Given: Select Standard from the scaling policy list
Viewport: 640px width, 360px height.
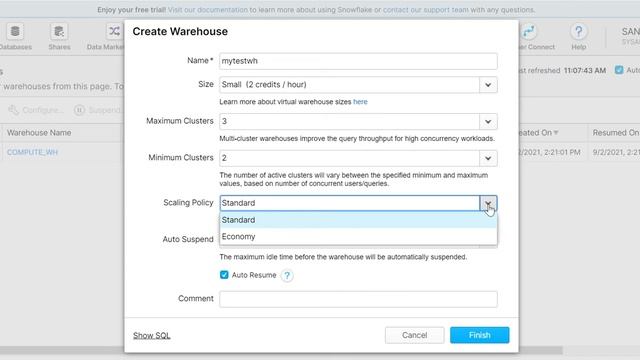Looking at the screenshot, I should pyautogui.click(x=358, y=220).
